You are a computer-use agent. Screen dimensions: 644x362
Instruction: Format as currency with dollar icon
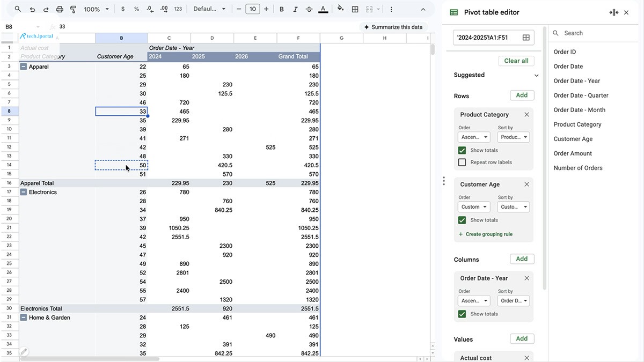coord(123,9)
